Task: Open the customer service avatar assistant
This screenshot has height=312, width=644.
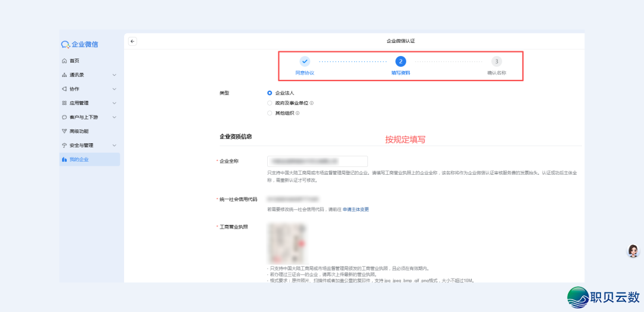Action: (633, 251)
